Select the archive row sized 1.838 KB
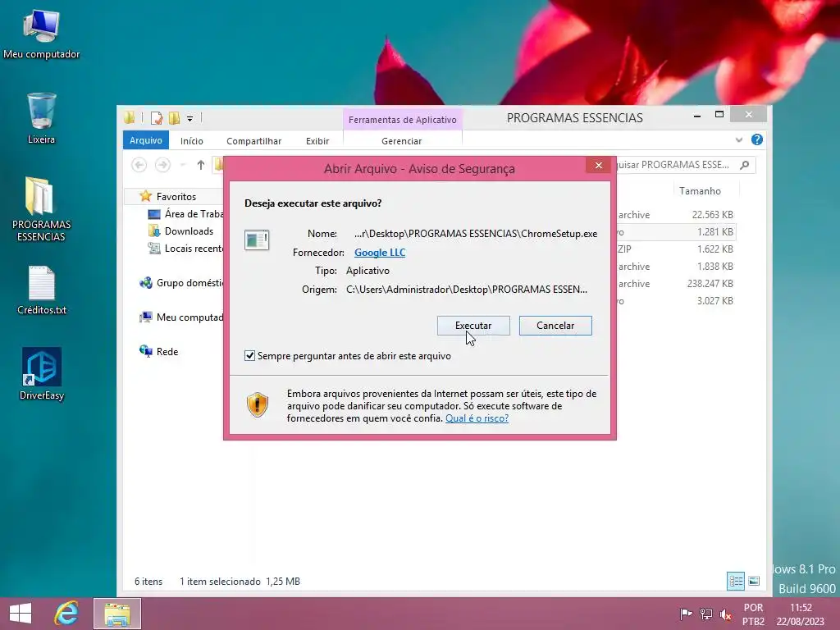 pyautogui.click(x=676, y=267)
